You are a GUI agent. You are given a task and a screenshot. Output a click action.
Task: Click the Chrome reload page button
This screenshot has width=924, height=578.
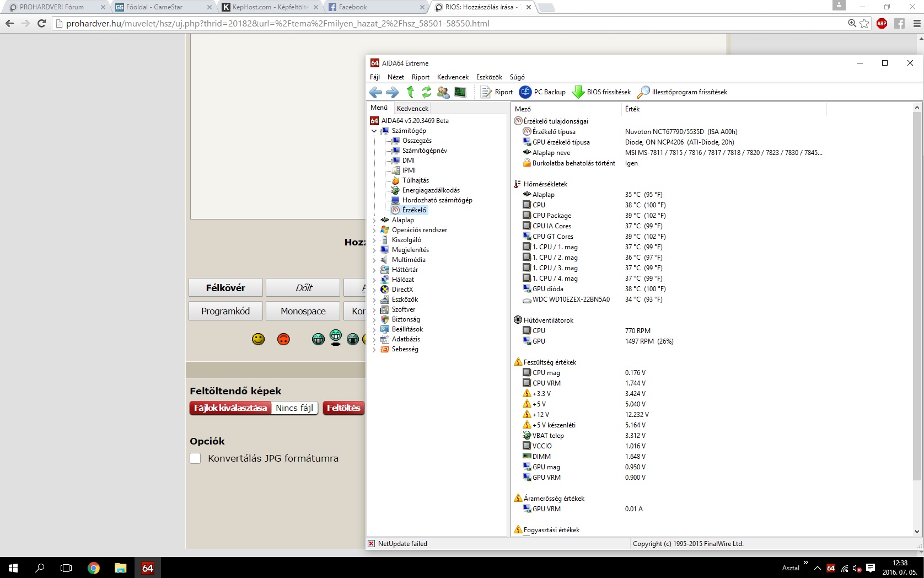tap(41, 23)
